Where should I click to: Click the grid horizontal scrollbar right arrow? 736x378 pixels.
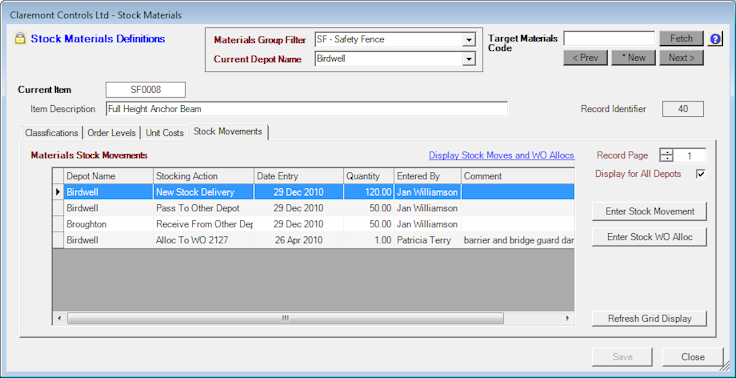[x=567, y=318]
